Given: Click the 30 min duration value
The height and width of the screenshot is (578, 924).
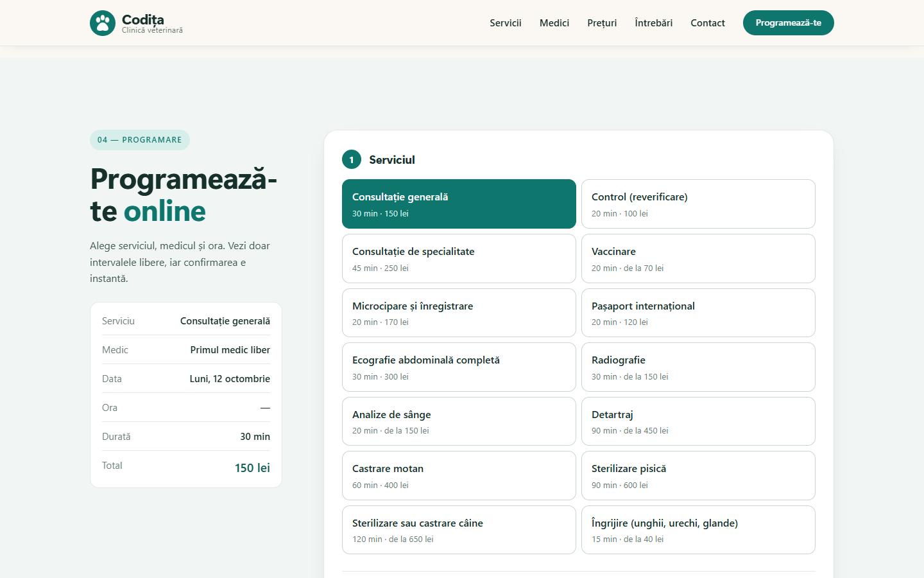Looking at the screenshot, I should coord(255,437).
